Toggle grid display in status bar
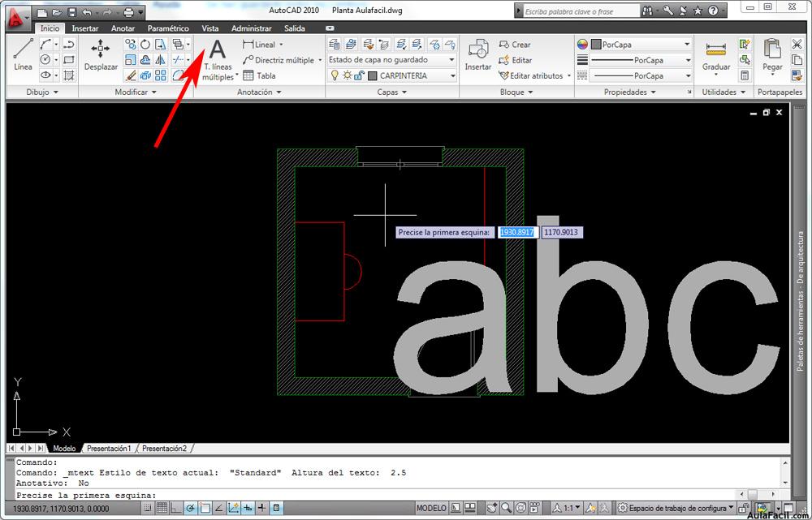Screen dimensions: 812x520 (162, 508)
